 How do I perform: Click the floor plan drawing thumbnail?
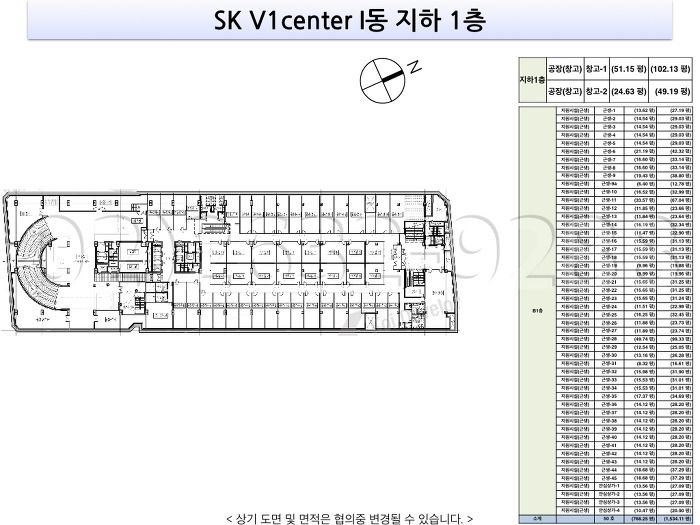230,262
